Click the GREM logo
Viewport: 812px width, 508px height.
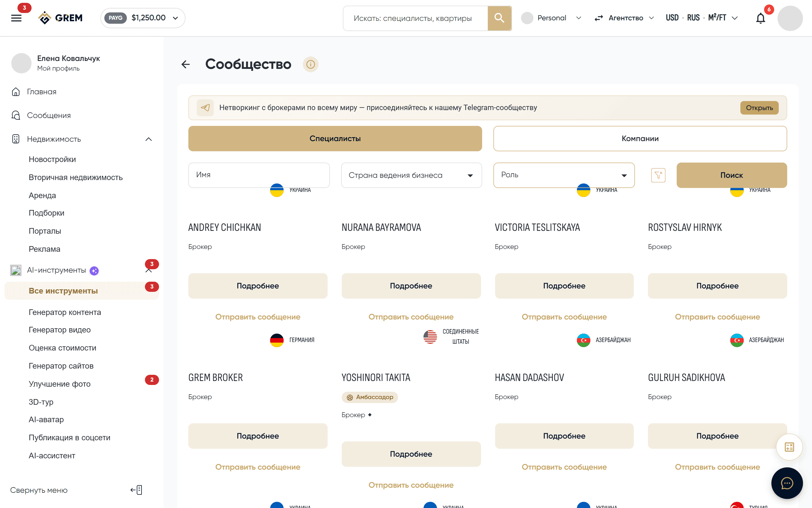coord(60,18)
